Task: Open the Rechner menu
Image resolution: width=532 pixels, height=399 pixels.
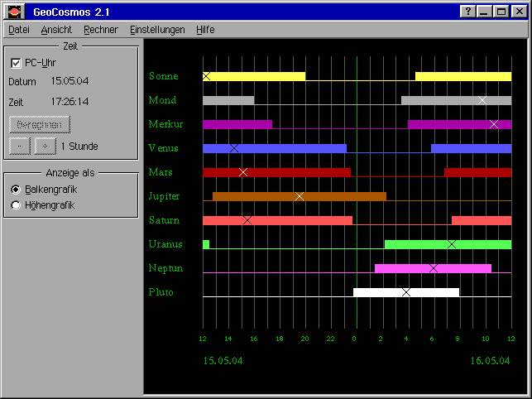Action: [x=101, y=29]
